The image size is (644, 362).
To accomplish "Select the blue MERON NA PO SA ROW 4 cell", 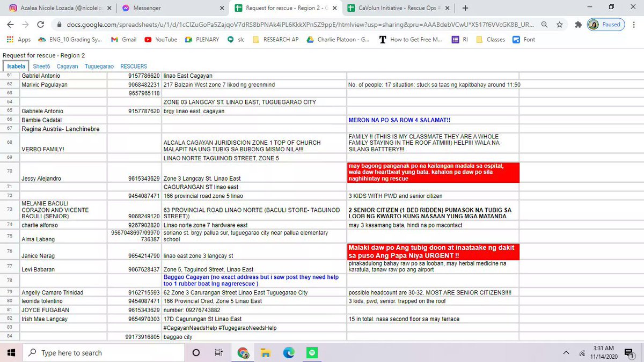I will [x=433, y=120].
